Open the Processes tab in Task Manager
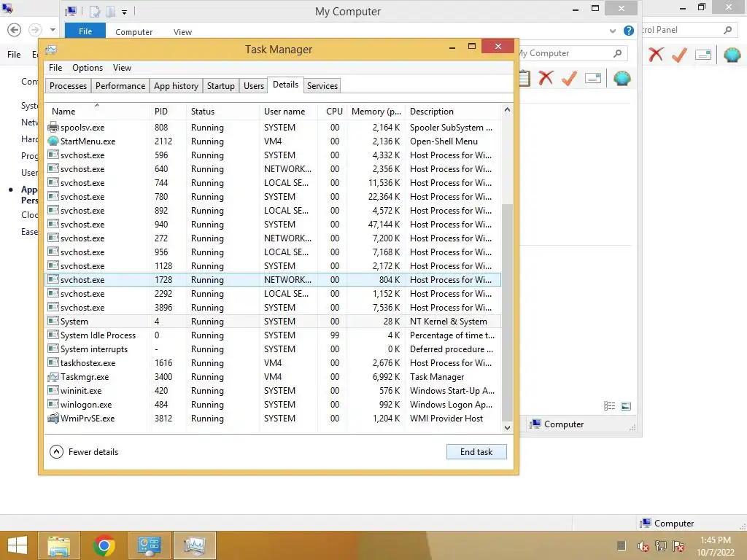The image size is (747, 560). 68,86
